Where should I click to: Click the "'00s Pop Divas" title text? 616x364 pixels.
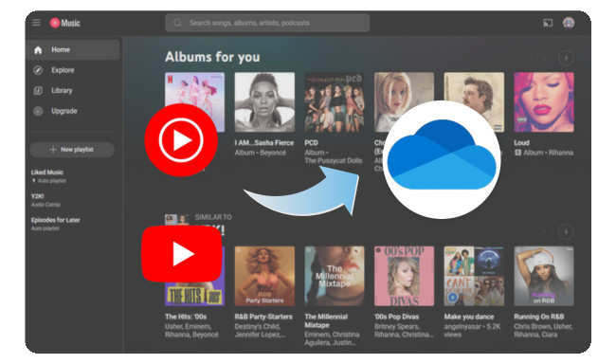point(396,317)
